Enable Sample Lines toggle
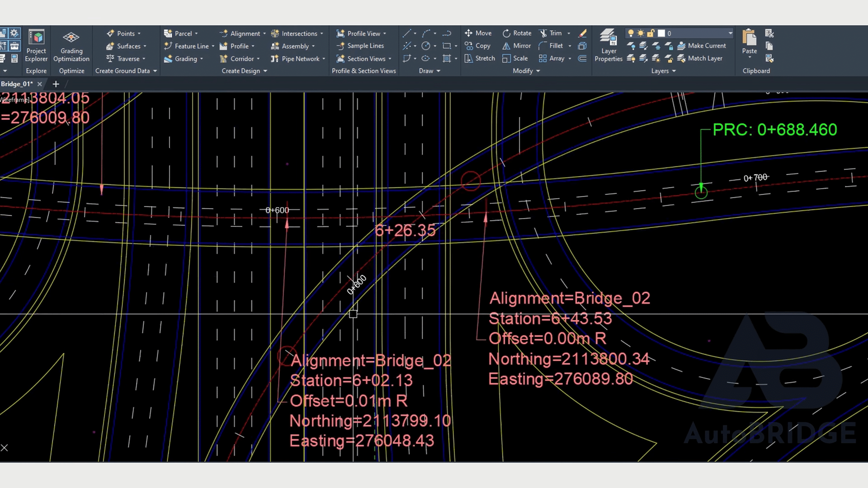 [365, 46]
